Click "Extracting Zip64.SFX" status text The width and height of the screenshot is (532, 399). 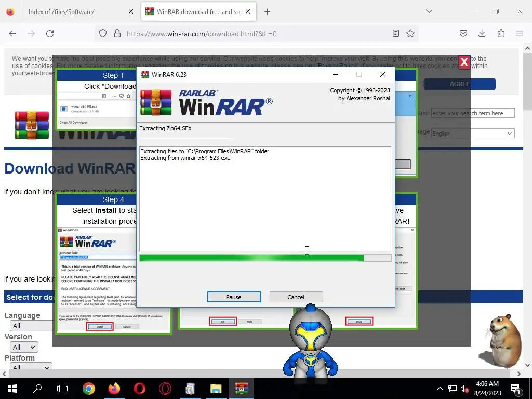(165, 128)
